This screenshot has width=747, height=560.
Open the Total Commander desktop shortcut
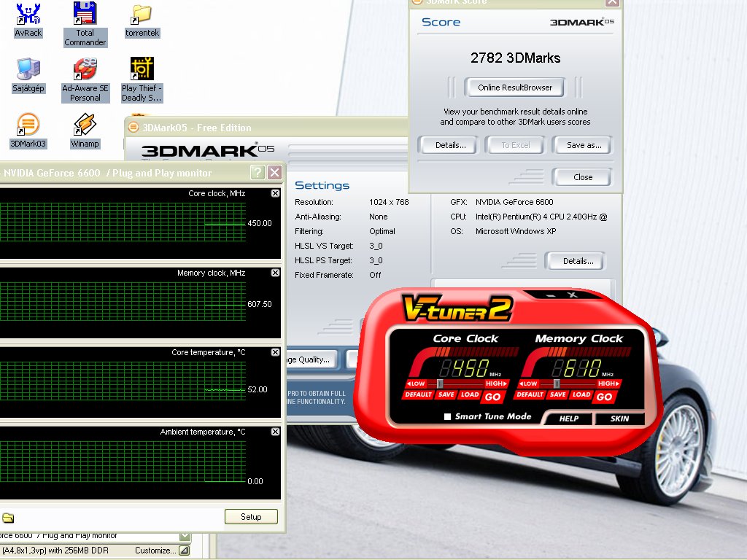point(85,24)
